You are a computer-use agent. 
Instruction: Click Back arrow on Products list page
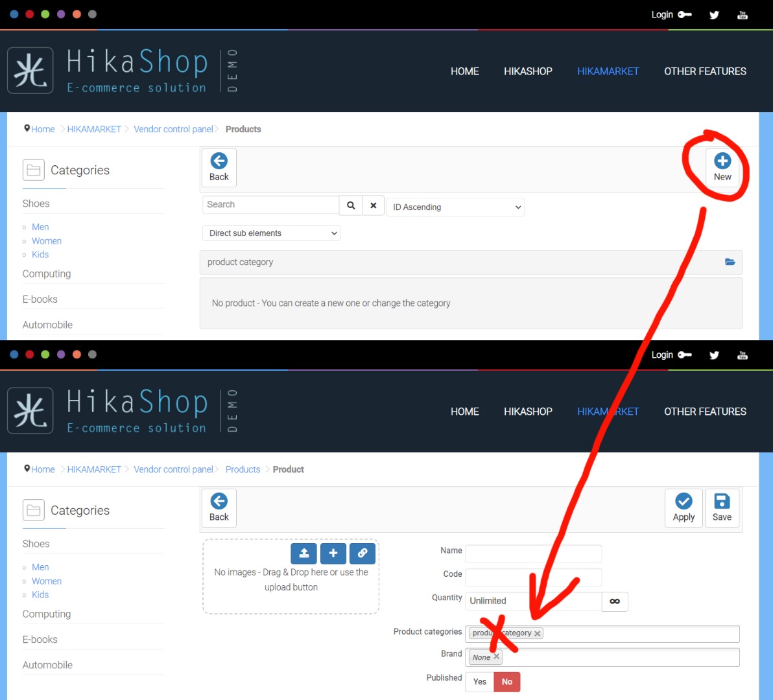[x=219, y=167]
